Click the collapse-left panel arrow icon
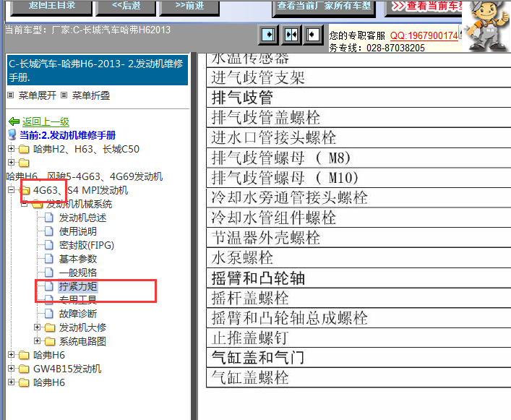 click(313, 35)
